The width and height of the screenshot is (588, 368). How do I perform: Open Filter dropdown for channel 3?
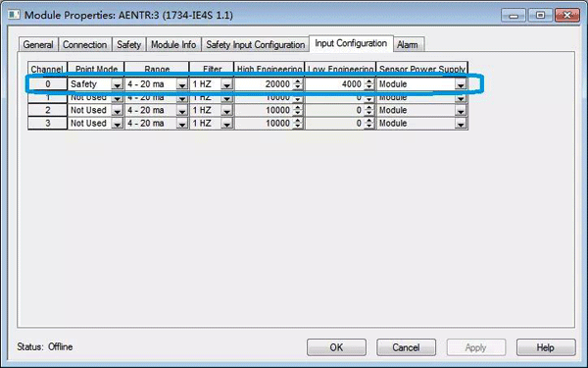tap(226, 124)
